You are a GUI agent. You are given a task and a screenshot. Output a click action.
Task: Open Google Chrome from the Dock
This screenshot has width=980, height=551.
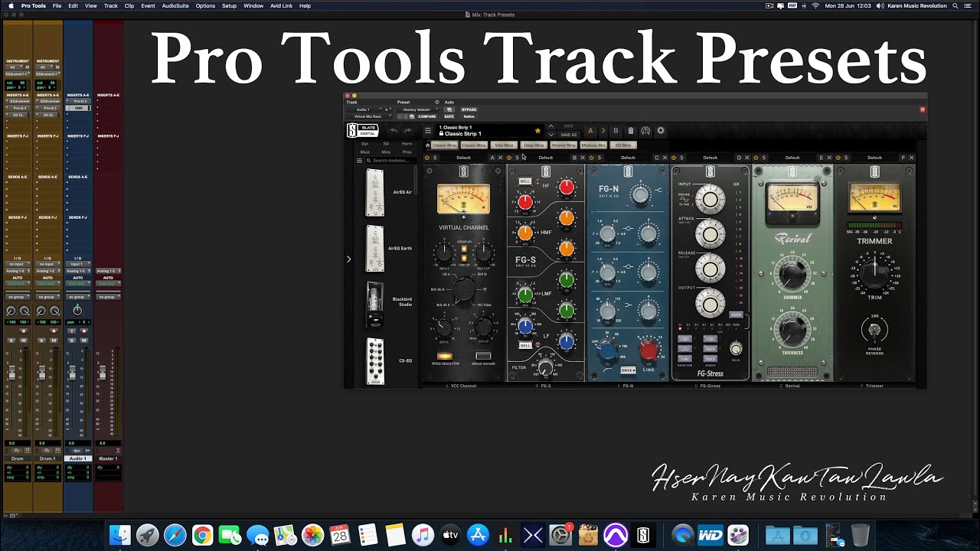(202, 535)
